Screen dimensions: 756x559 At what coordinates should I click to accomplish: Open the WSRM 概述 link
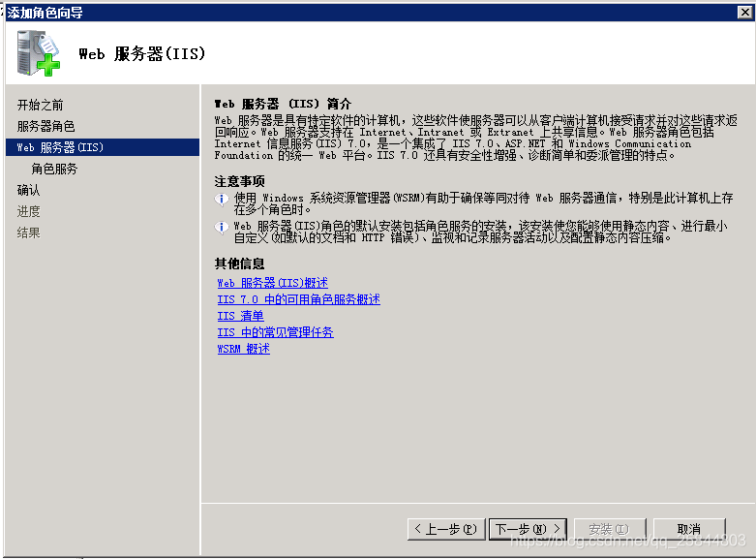pos(244,349)
